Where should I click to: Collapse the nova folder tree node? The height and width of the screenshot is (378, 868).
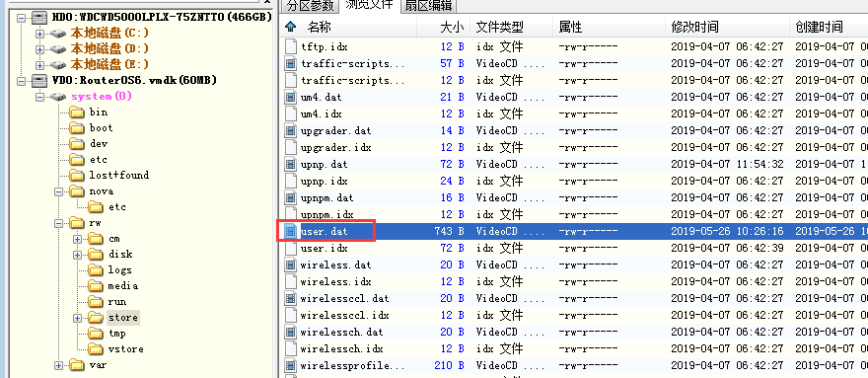click(x=58, y=191)
